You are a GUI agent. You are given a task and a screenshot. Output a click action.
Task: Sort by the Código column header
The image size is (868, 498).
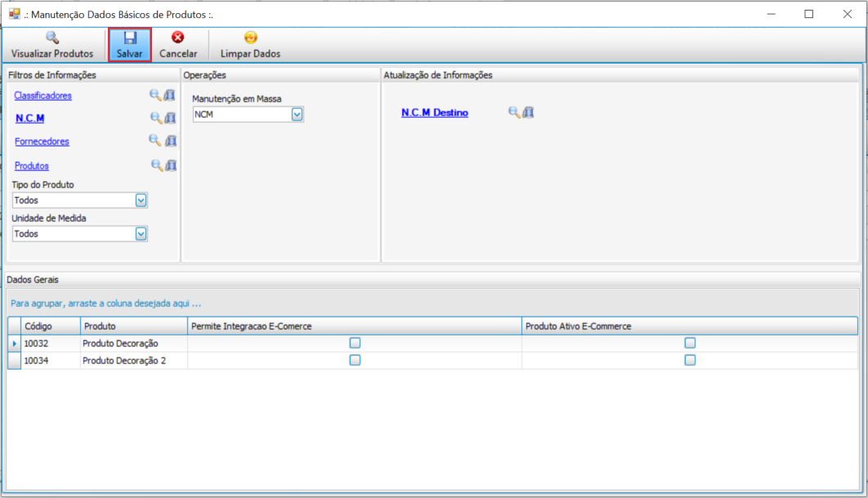point(51,325)
